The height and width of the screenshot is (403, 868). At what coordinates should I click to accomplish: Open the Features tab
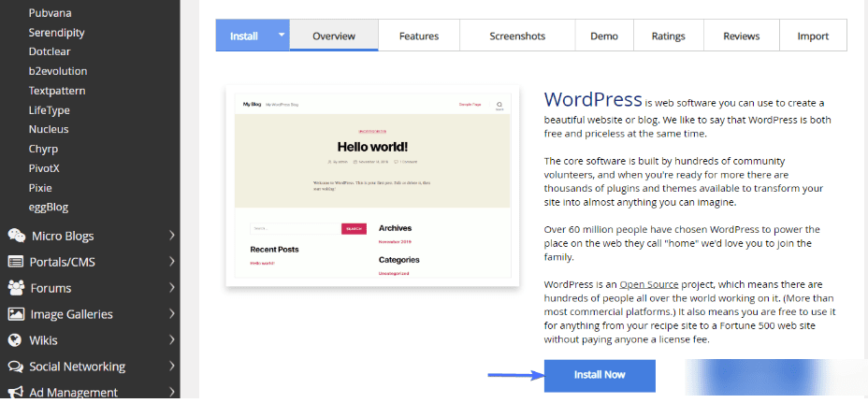pyautogui.click(x=419, y=36)
